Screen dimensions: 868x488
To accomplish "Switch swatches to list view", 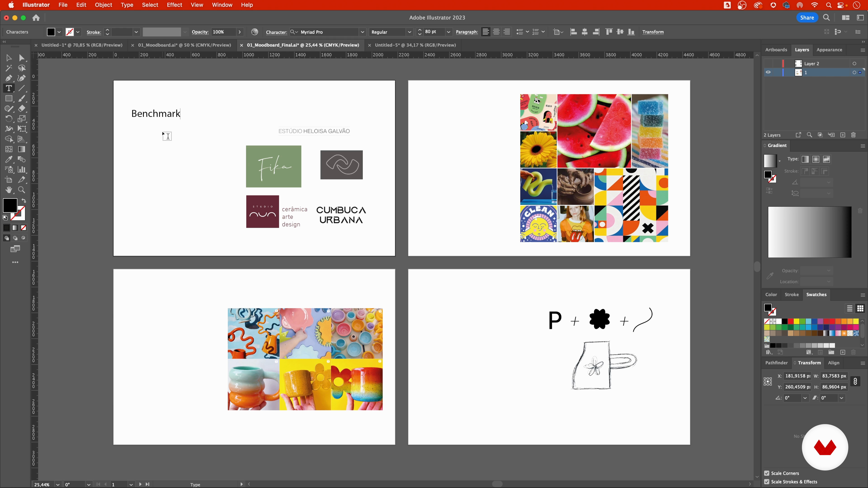I will 849,308.
